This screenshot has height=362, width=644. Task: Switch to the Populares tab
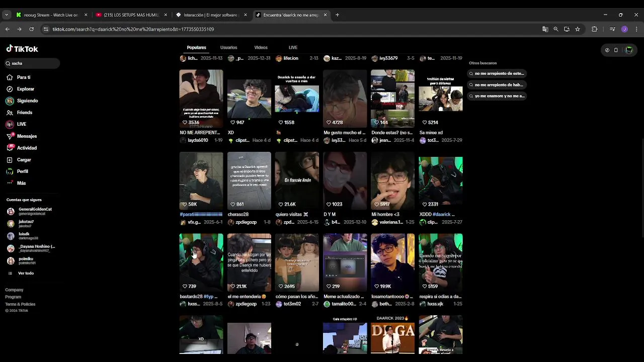click(x=196, y=47)
